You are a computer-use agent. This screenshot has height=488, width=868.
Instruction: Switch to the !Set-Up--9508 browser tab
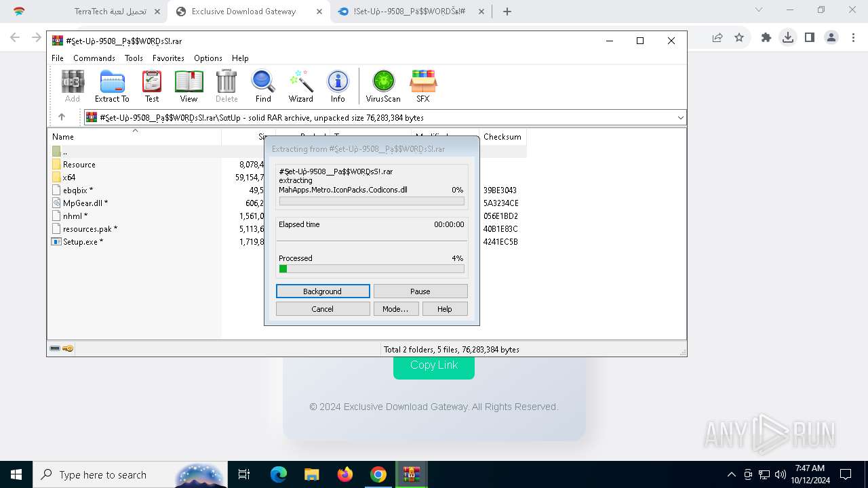click(412, 12)
